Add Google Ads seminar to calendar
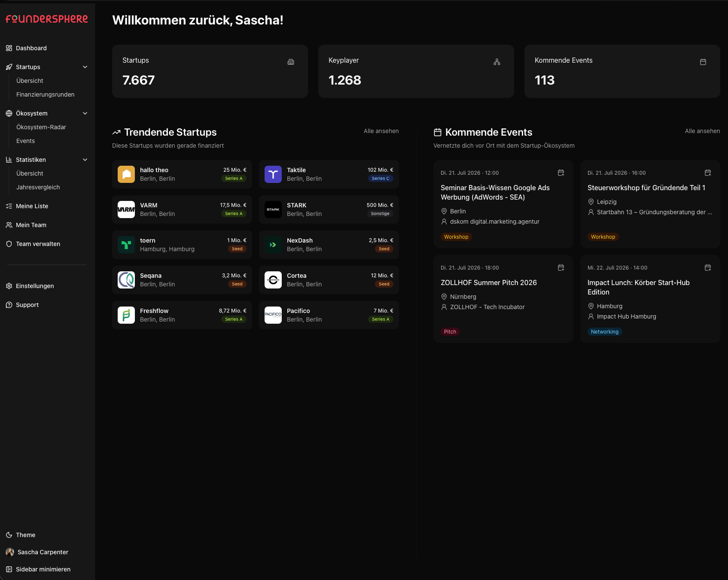The height and width of the screenshot is (580, 728). 561,173
